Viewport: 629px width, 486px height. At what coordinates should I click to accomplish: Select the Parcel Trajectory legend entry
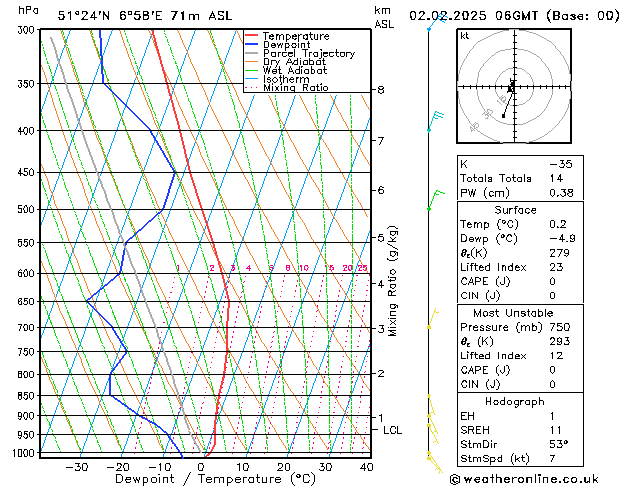click(x=308, y=54)
